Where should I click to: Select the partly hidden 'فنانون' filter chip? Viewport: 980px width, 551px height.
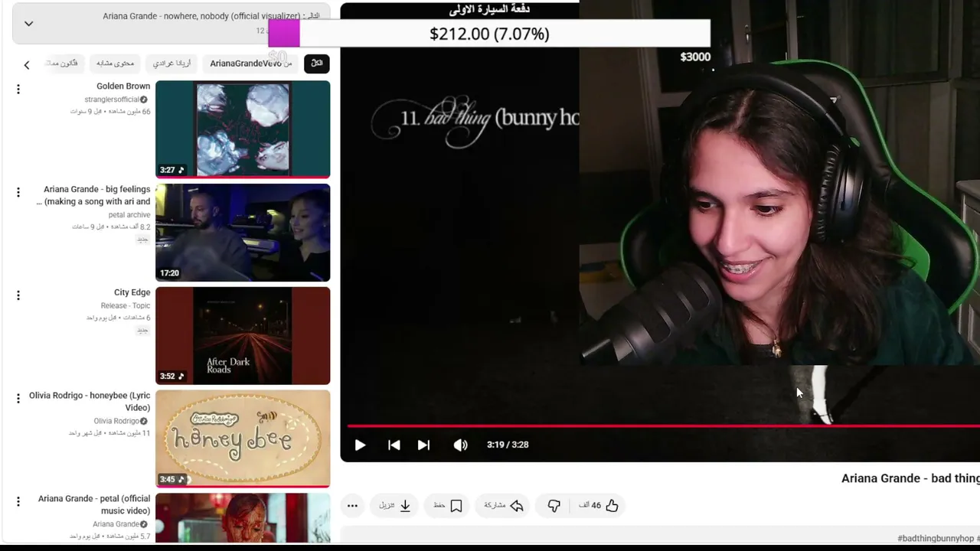tap(64, 64)
